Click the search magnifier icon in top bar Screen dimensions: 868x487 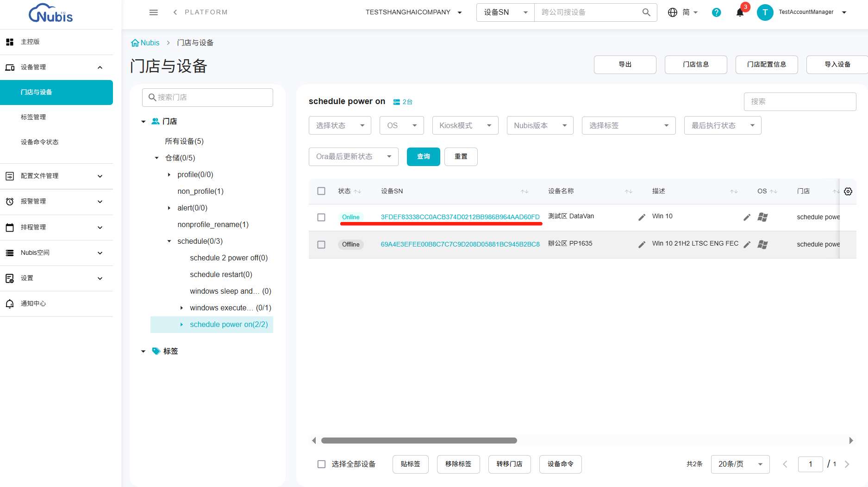(x=646, y=12)
